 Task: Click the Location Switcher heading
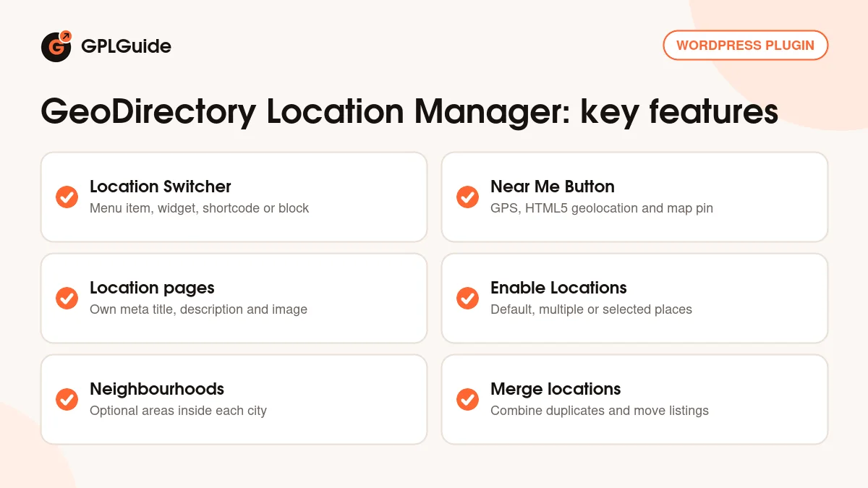[161, 187]
